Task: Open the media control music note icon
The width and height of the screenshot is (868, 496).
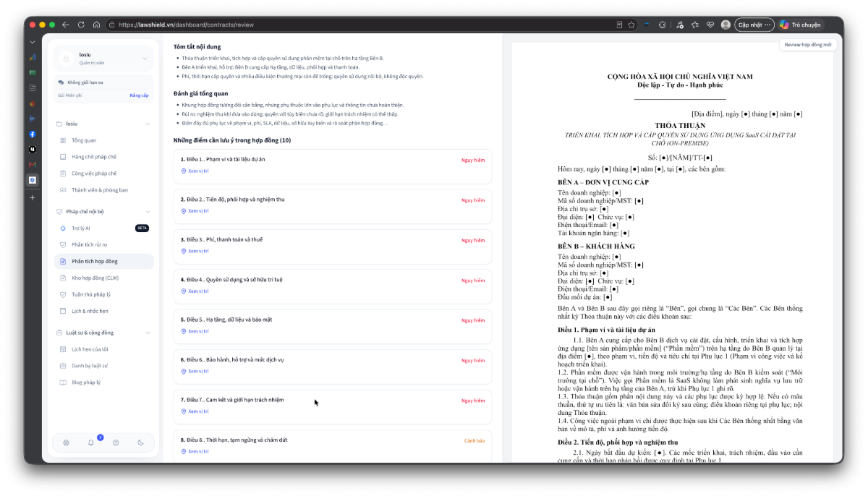Action: point(678,25)
